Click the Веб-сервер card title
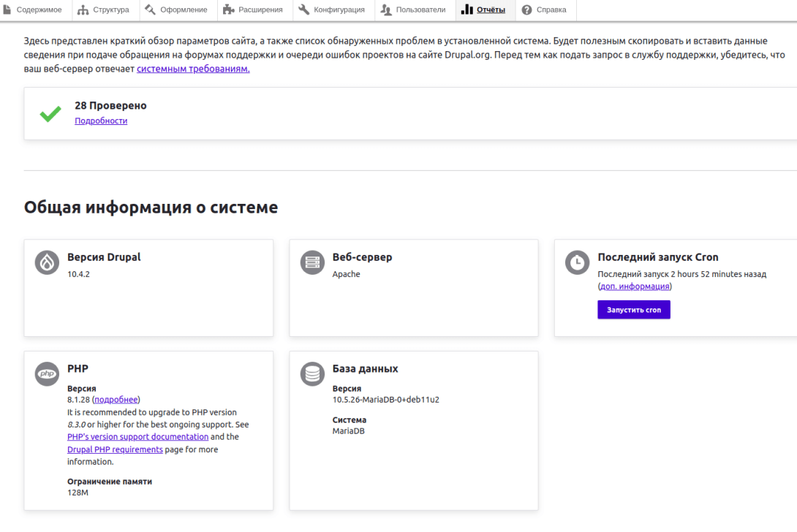 (x=363, y=257)
